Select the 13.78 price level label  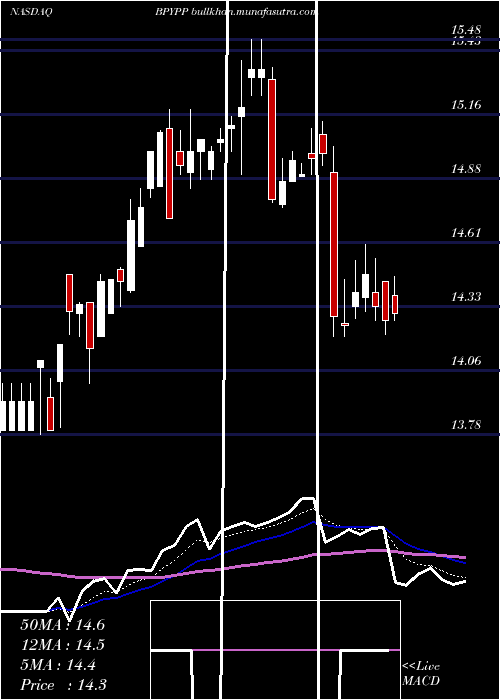[x=466, y=424]
